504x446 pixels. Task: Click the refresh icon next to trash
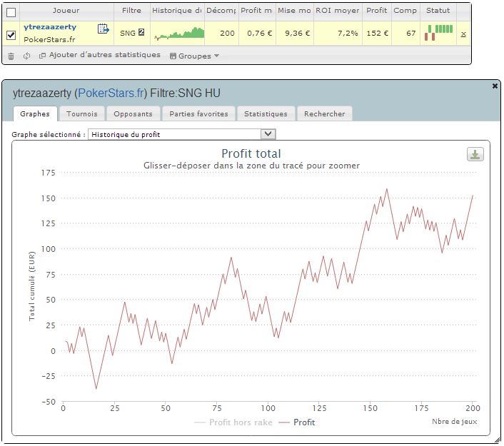[26, 56]
